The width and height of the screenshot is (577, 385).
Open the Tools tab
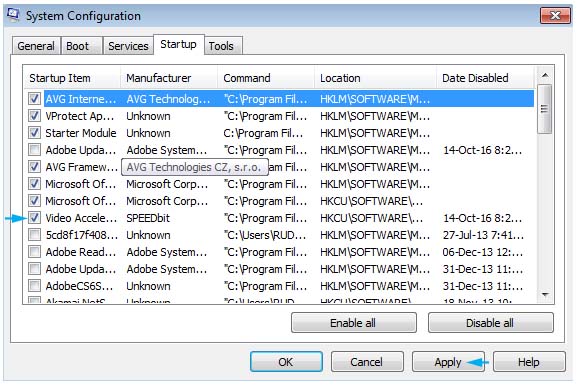point(221,46)
